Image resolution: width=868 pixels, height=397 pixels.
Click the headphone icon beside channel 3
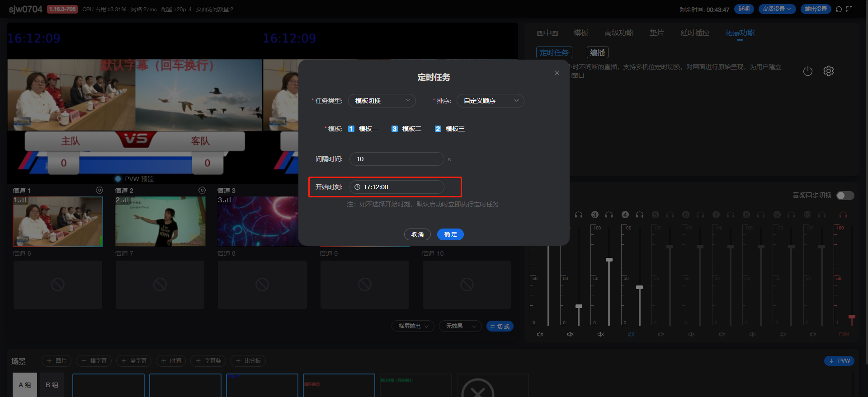609,215
